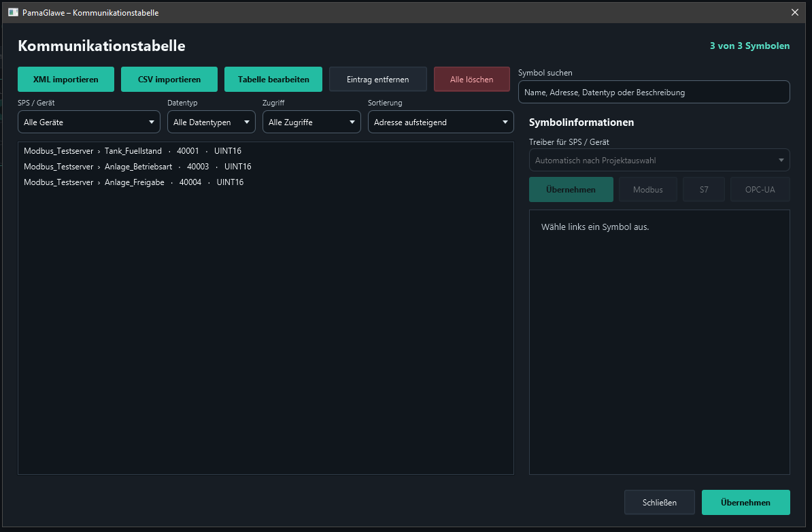Click the red Alle löschen button

pos(472,80)
